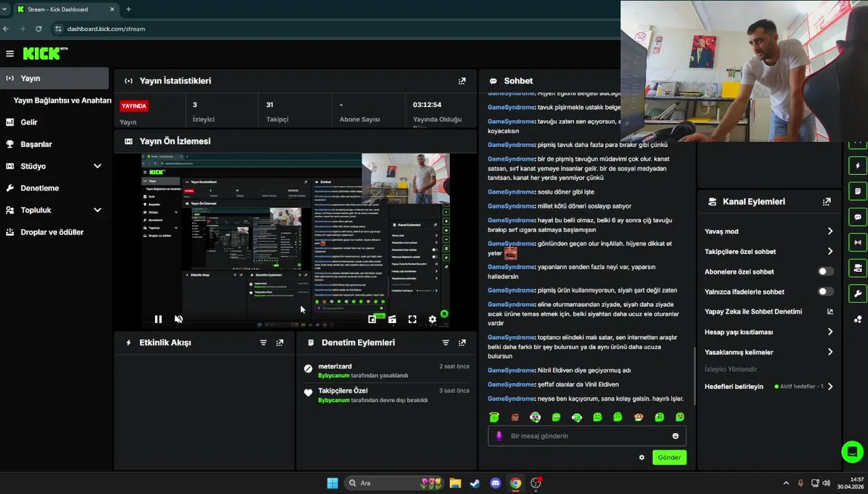Toggle theater mode on stream preview
Screen dimensions: 868x494
392,319
